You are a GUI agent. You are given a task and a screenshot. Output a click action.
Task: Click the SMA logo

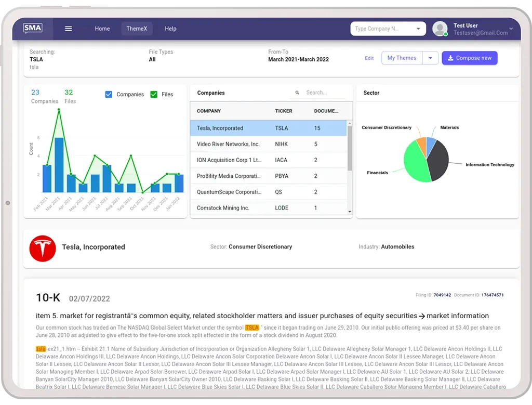pyautogui.click(x=32, y=29)
